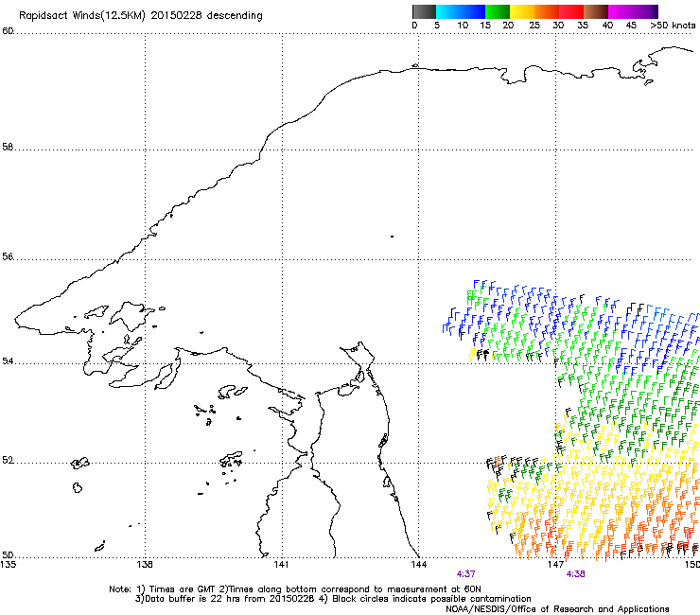The image size is (700, 615).
Task: Click the longitude label '147'
Action: tap(555, 564)
